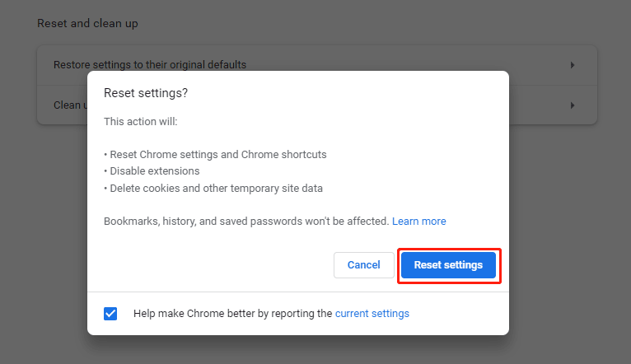Screen dimensions: 631x364
Task: Click the arrow beside Restore settings row
Action: point(573,65)
